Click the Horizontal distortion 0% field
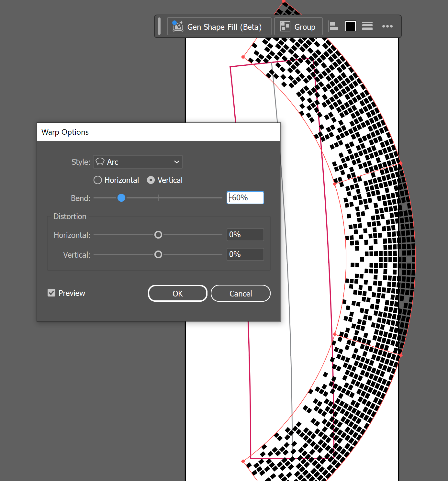Viewport: 448px width, 481px height. 245,235
